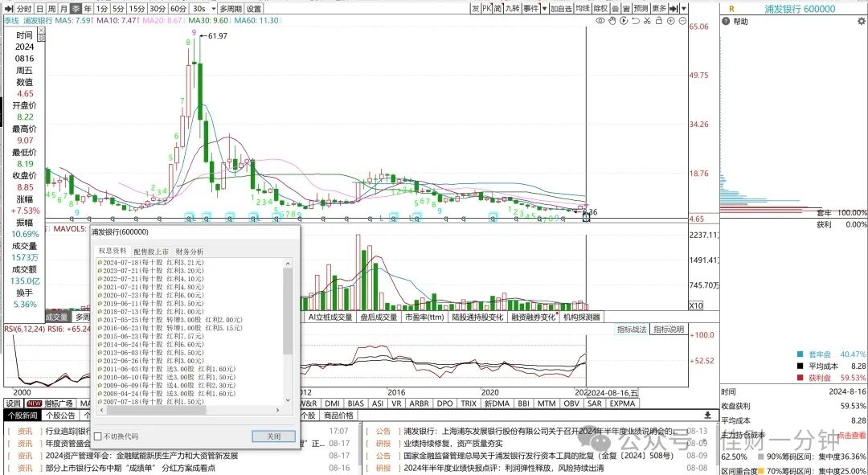Viewport: 868px width, 475px height.
Task: Open the 预测 forecast tool
Action: (x=641, y=9)
